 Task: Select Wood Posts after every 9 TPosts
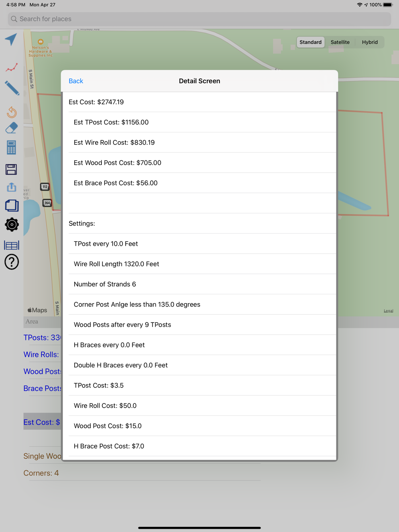pos(199,325)
